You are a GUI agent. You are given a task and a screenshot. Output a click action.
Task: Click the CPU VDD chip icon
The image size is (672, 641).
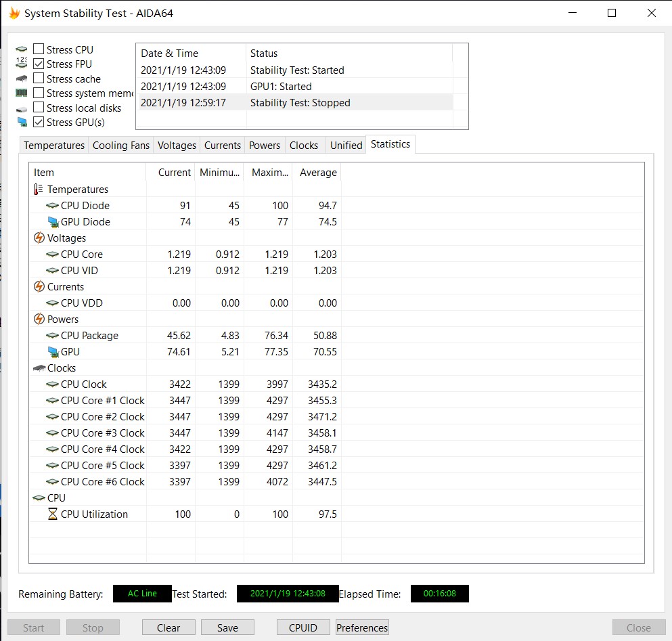(x=52, y=303)
